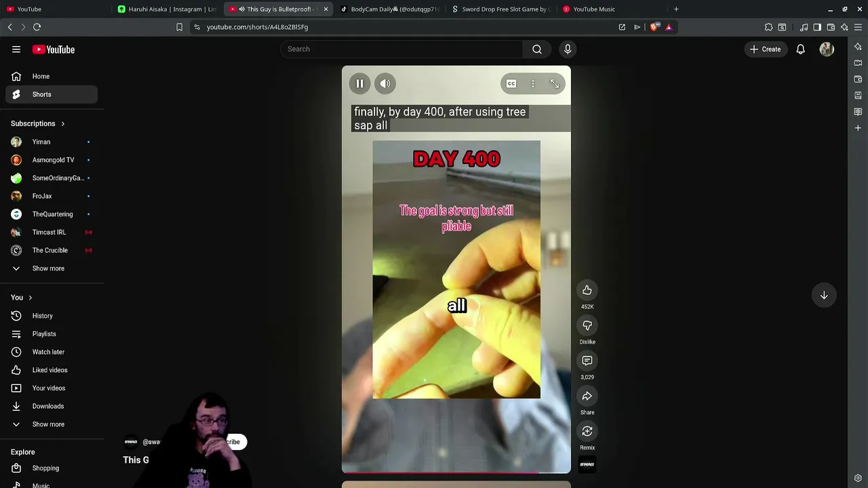This screenshot has height=488, width=868.
Task: Close the 'This Guy is Bulletproof' tab
Action: pyautogui.click(x=325, y=9)
